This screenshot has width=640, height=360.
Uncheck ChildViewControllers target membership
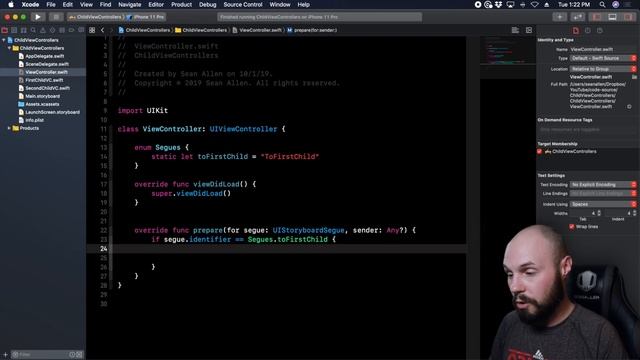click(540, 151)
